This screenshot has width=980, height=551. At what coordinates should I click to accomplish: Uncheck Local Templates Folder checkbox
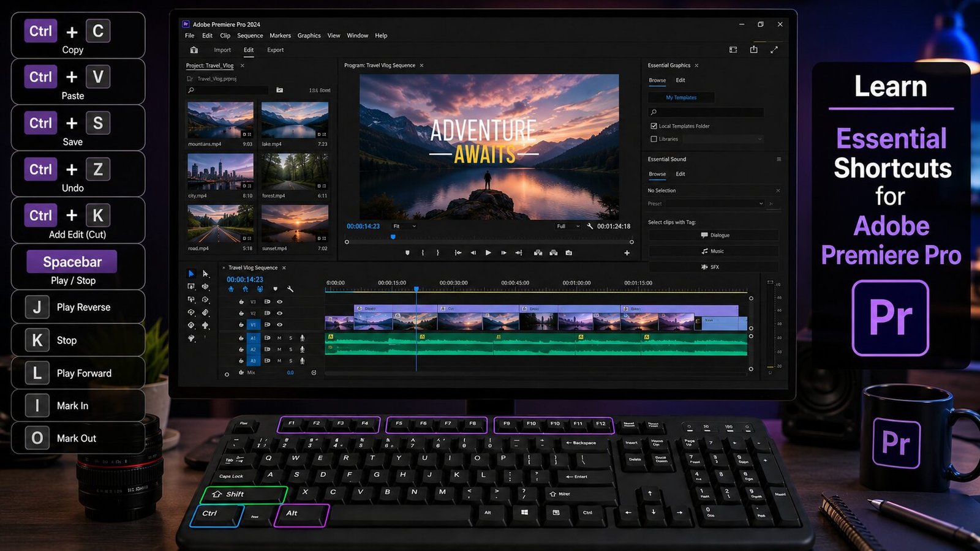coord(654,126)
